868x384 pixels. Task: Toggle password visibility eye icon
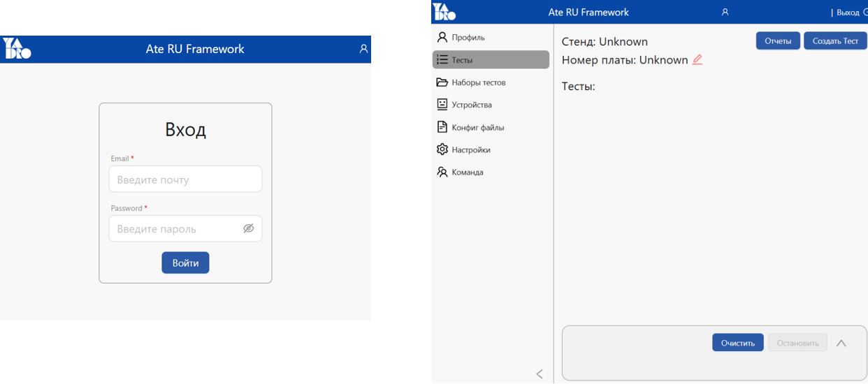click(x=248, y=228)
